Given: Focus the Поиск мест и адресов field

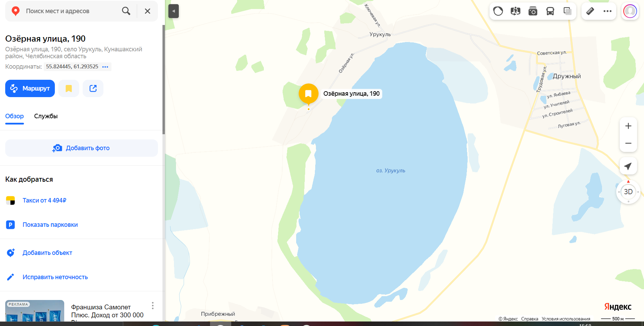Looking at the screenshot, I should [72, 11].
